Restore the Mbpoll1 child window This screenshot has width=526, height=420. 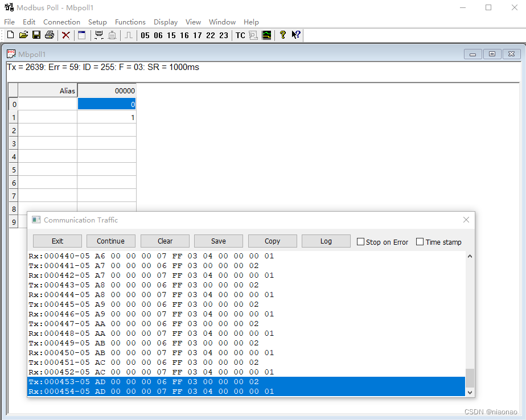click(492, 54)
